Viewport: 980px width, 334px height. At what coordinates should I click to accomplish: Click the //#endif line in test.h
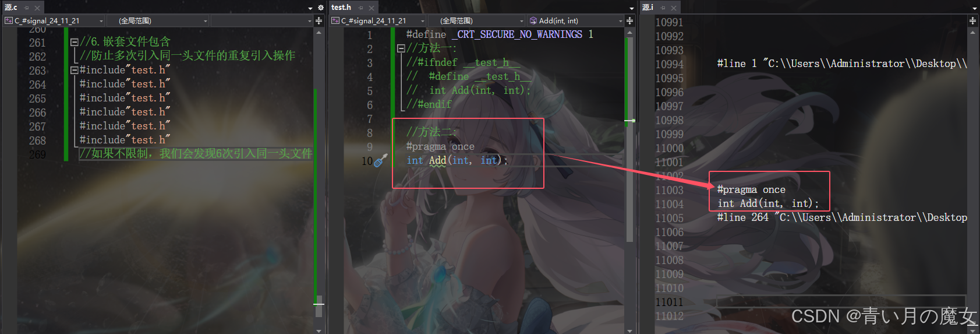point(429,104)
